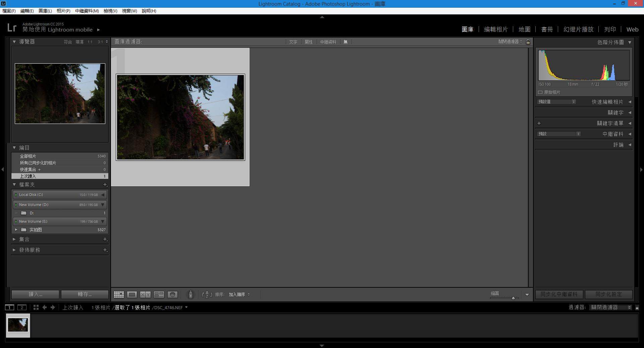Go forward using the filmstrip right arrow
The image size is (644, 348).
(53, 307)
